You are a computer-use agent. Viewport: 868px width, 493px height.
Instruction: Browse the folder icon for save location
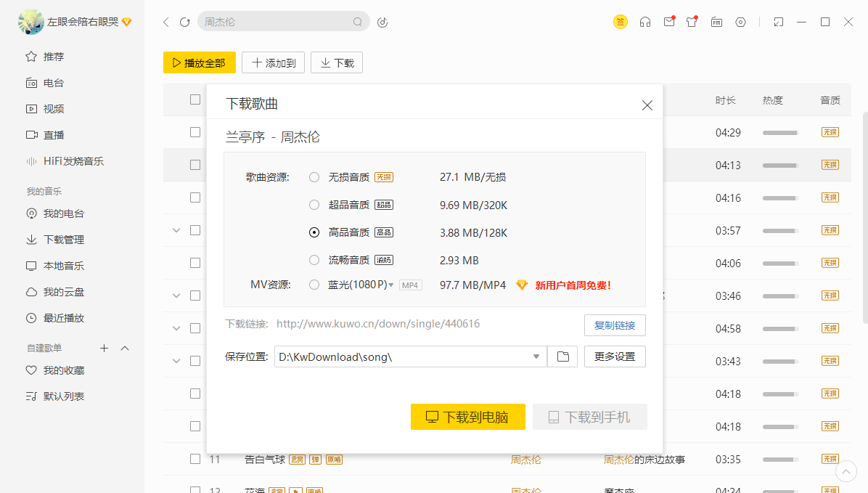[x=562, y=356]
